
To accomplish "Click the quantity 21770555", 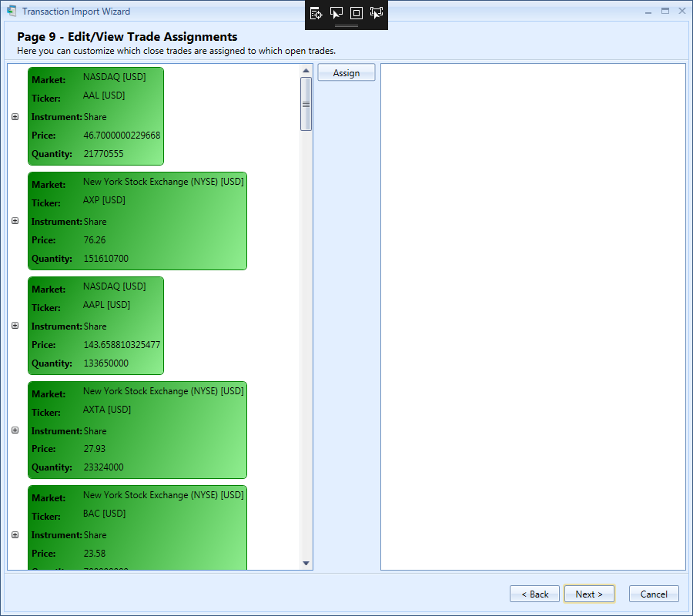I will pyautogui.click(x=103, y=154).
